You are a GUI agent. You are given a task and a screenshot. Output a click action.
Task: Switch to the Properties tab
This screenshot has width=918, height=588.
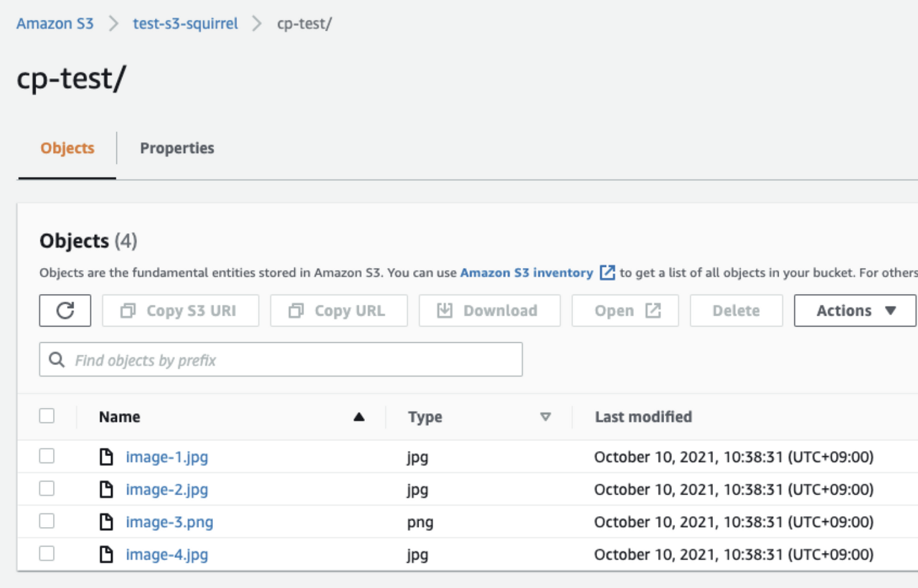pos(177,148)
